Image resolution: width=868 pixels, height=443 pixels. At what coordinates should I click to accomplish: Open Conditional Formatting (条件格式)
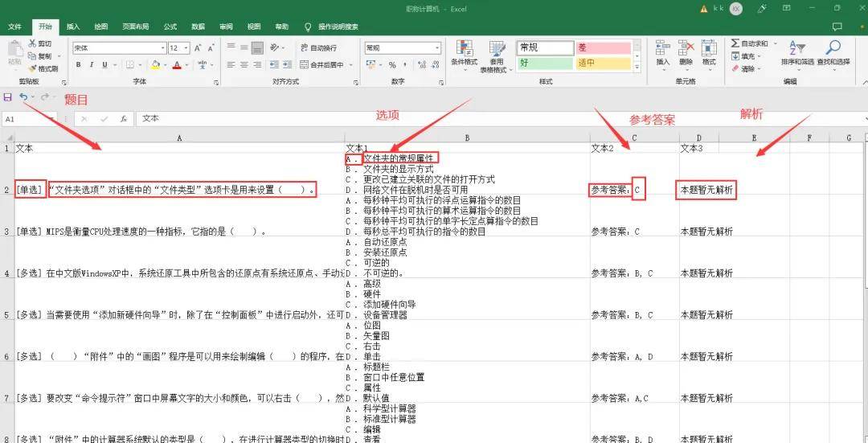tap(464, 54)
